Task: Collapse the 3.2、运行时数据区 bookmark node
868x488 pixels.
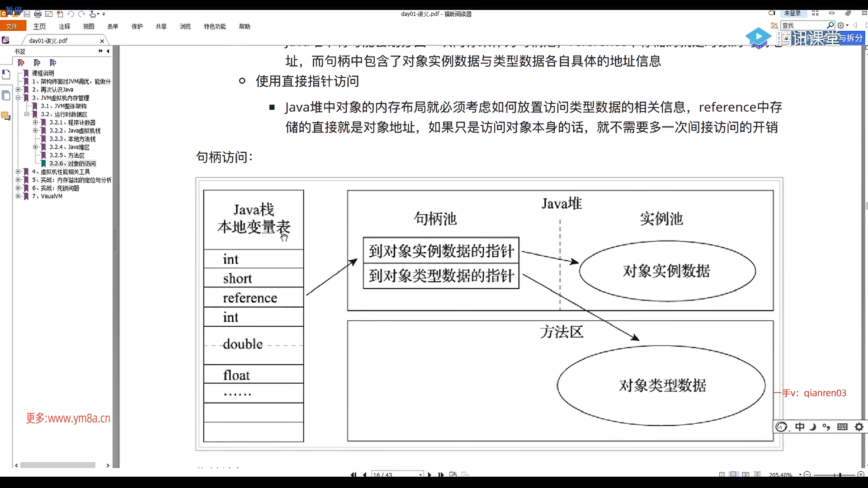Action: (27, 114)
